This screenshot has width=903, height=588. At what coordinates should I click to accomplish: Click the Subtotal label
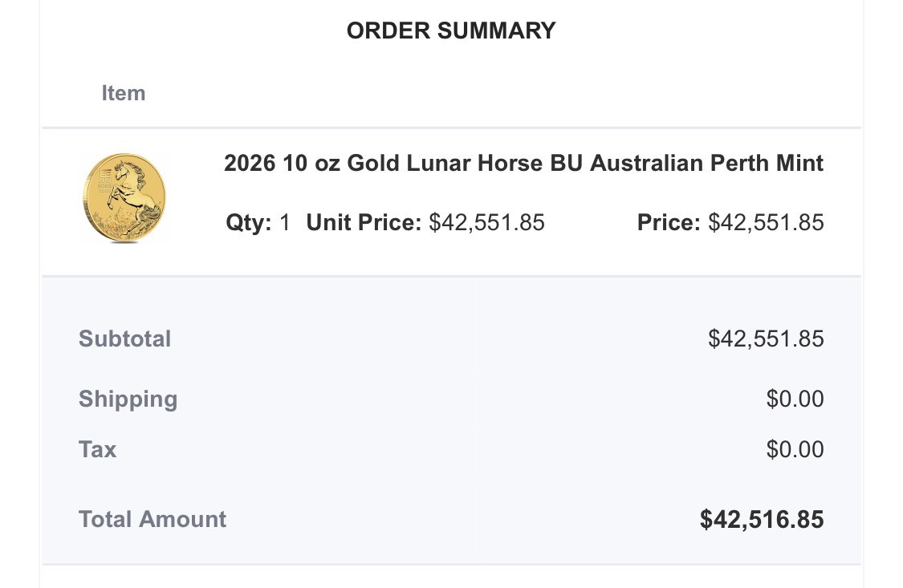pyautogui.click(x=124, y=339)
